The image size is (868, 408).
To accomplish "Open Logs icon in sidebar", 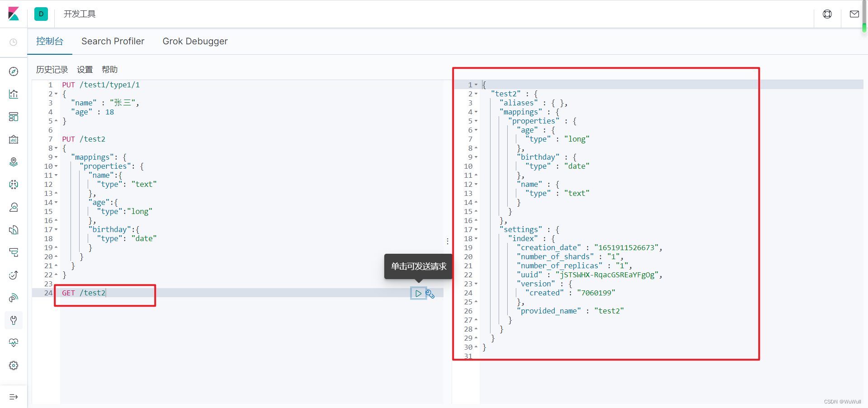I will tap(14, 230).
